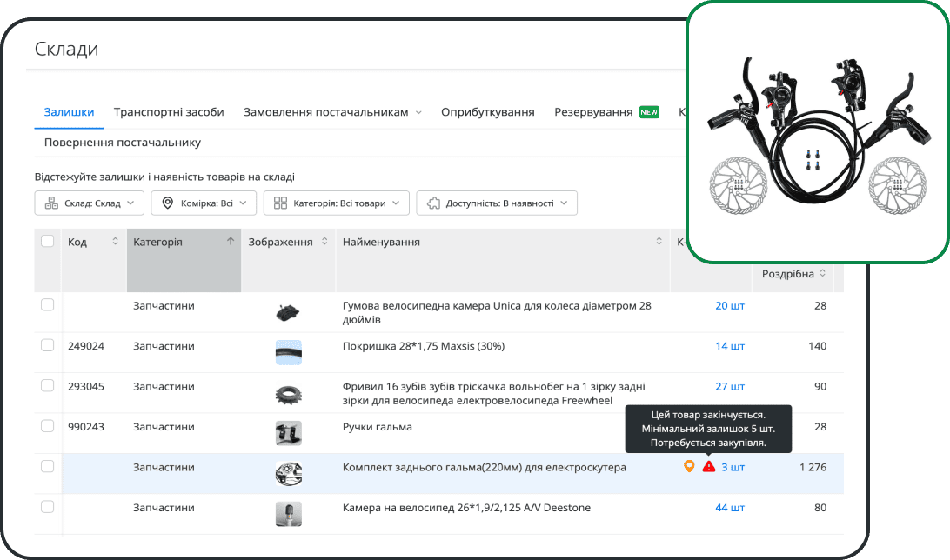The height and width of the screenshot is (560, 950).
Task: Click the NEW badge next to Резервування
Action: [x=648, y=112]
